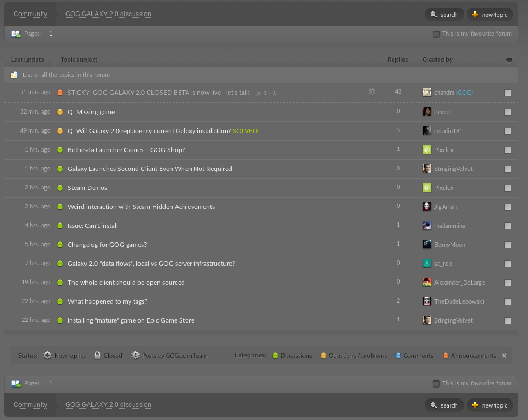Click the avatar beside sc_neo
Viewport: 528px width, 420px height.
pyautogui.click(x=427, y=263)
